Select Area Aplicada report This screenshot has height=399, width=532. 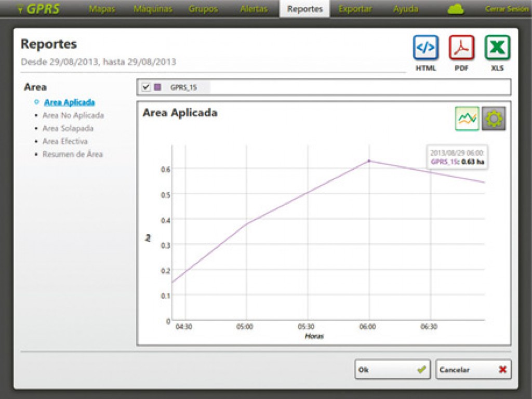click(69, 102)
